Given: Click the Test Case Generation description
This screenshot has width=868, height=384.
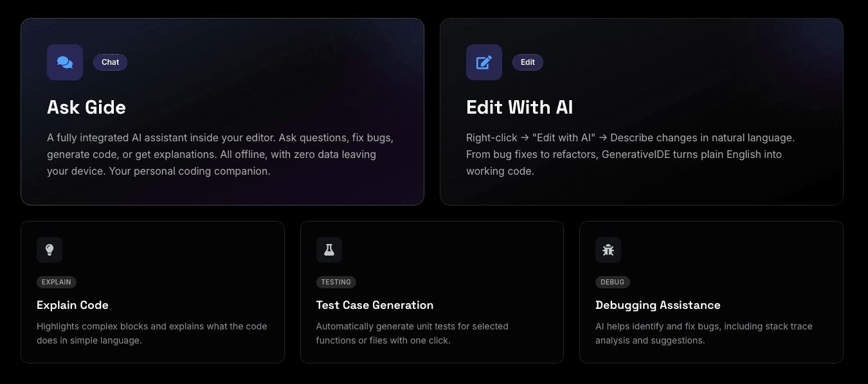Looking at the screenshot, I should [412, 333].
